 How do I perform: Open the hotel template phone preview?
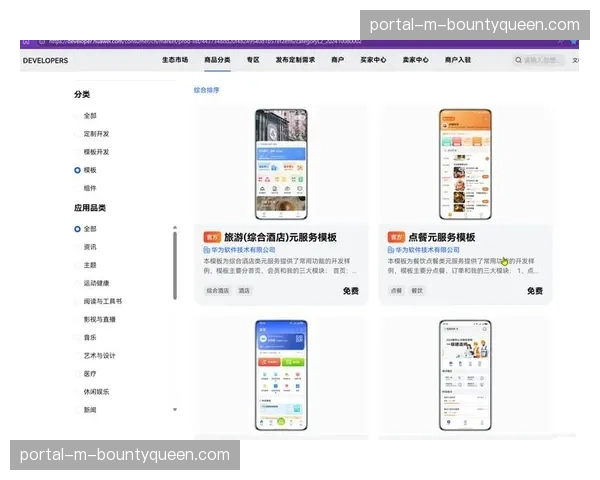pos(281,164)
